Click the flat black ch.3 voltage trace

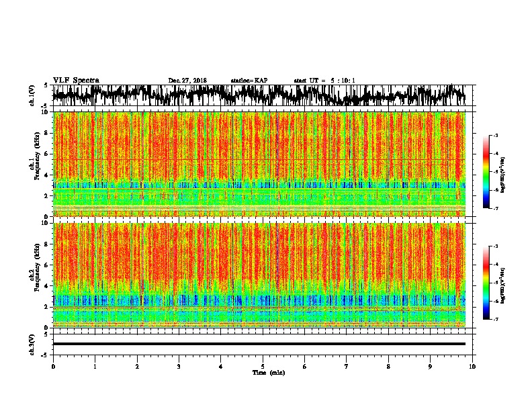coord(259,344)
